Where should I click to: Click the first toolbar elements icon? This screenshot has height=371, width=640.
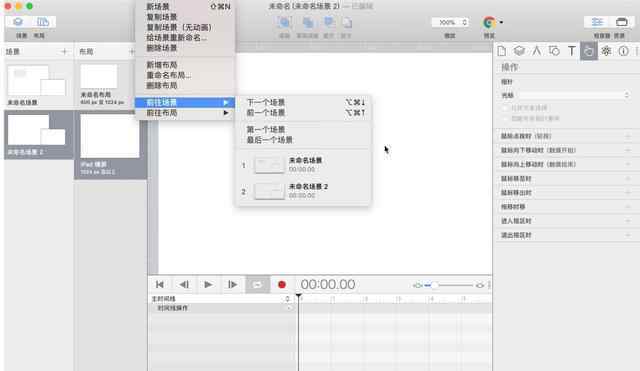tap(284, 22)
